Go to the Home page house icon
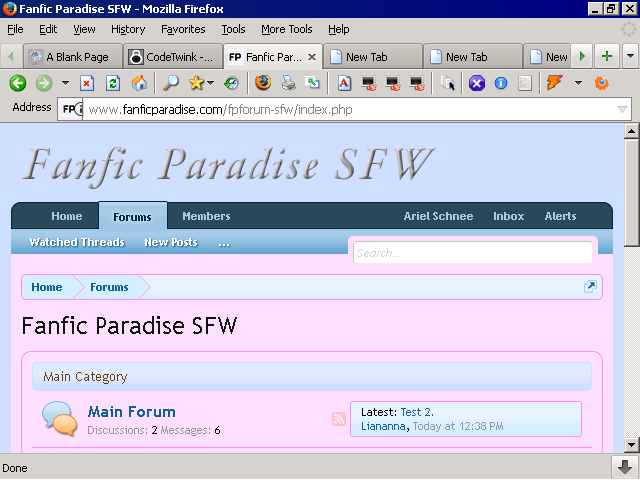The image size is (640, 480). [139, 83]
